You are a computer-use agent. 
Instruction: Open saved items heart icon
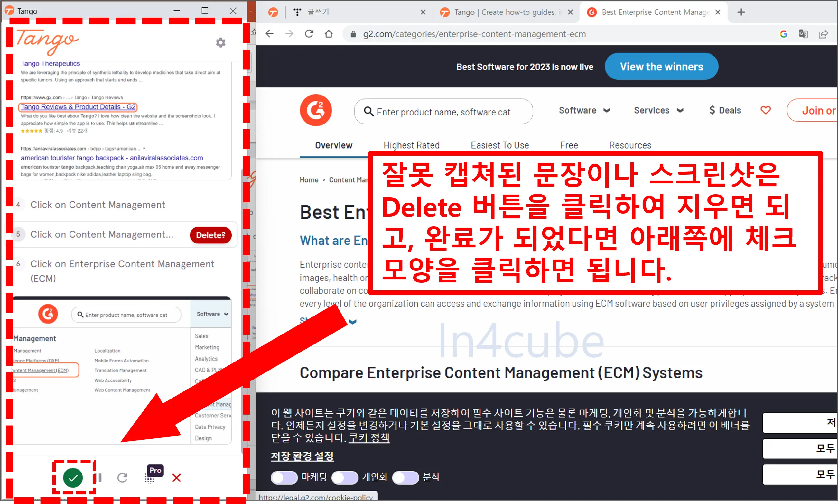[766, 110]
